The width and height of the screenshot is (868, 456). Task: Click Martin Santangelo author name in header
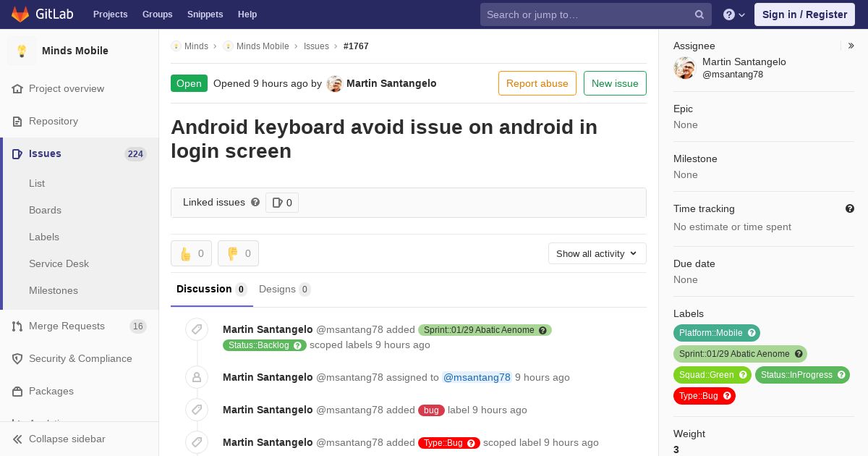tap(391, 84)
